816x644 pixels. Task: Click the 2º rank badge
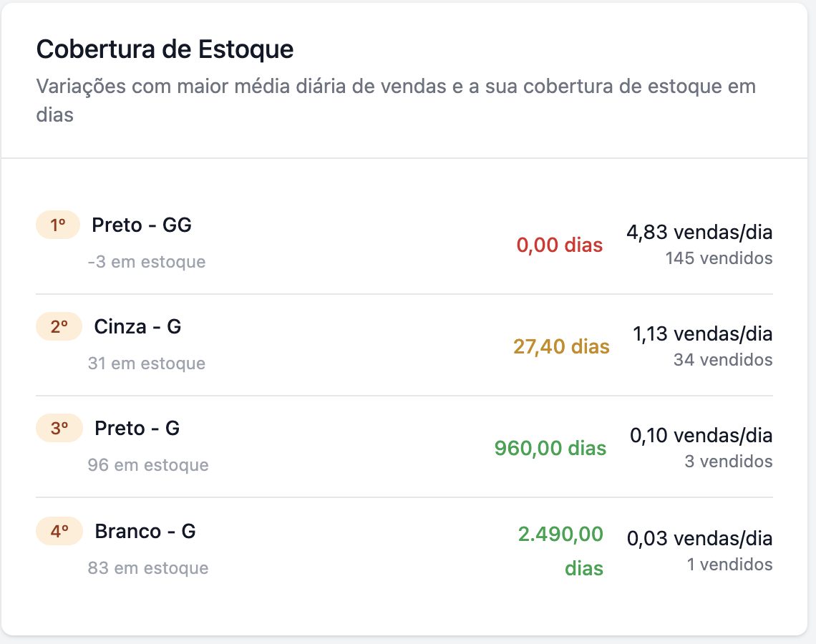[x=59, y=327]
